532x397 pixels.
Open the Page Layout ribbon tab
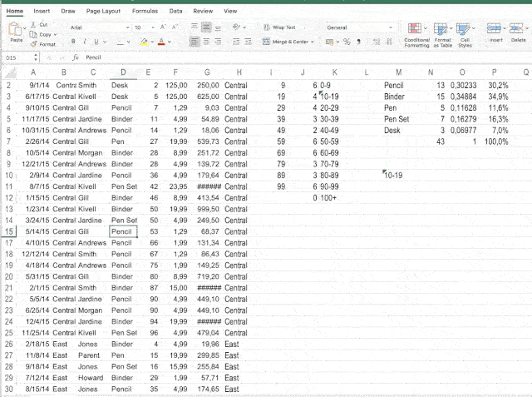[x=103, y=11]
